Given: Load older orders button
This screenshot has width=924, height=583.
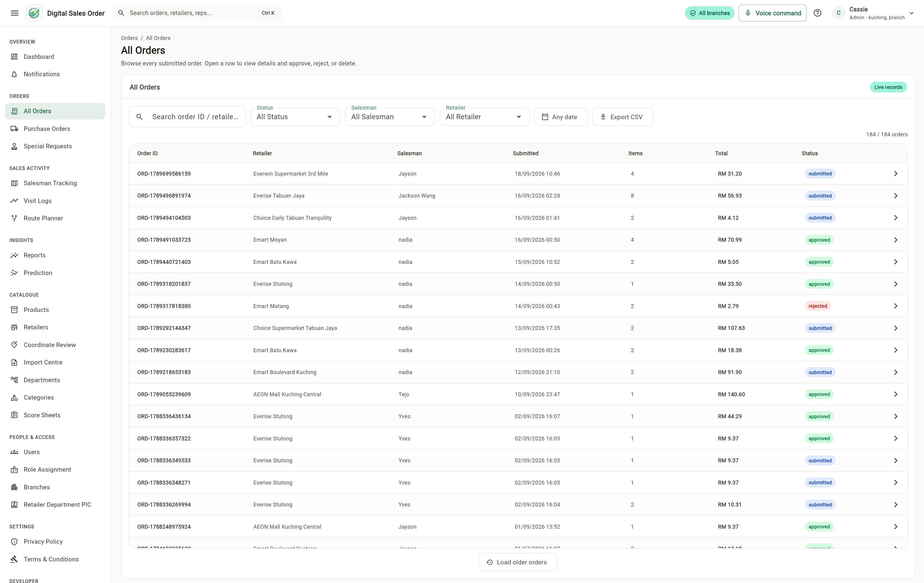Looking at the screenshot, I should tap(518, 562).
